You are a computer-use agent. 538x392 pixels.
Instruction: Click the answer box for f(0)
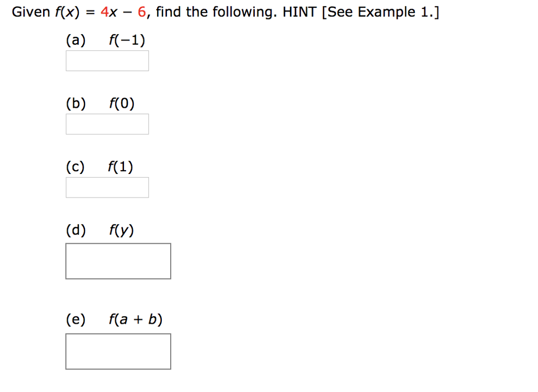[x=107, y=123]
